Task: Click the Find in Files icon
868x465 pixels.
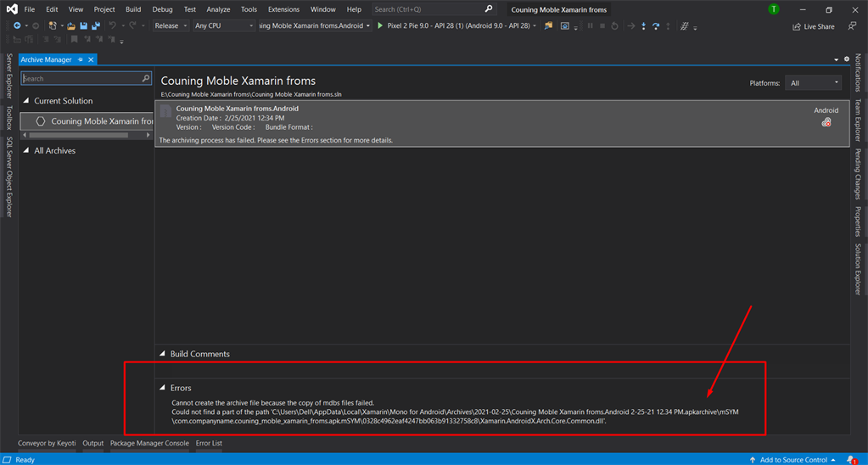Action: point(548,25)
